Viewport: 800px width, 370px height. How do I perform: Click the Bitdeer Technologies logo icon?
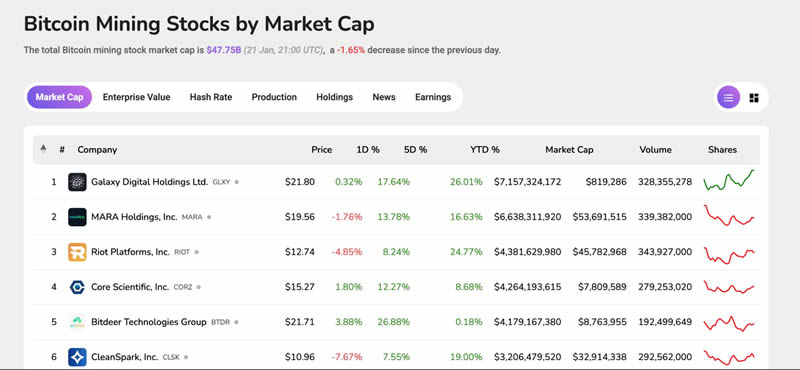pyautogui.click(x=77, y=322)
